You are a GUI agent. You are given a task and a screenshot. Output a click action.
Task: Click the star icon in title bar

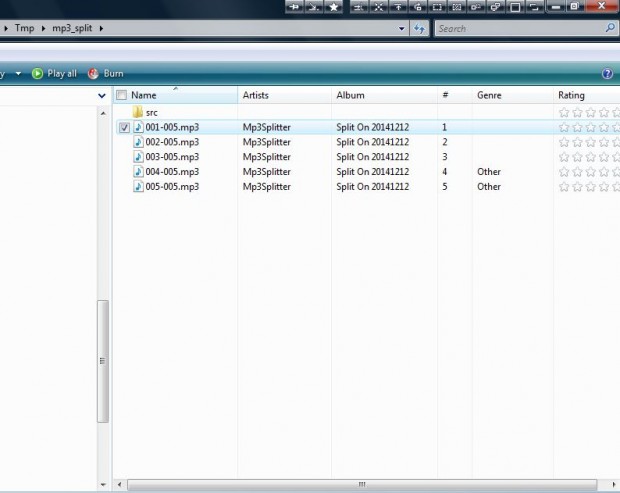(334, 7)
